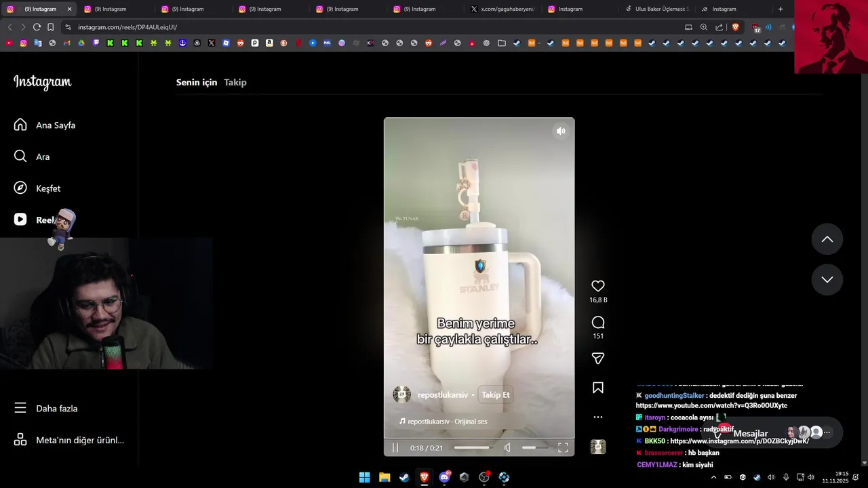Bookmark this page in the address bar

50,27
